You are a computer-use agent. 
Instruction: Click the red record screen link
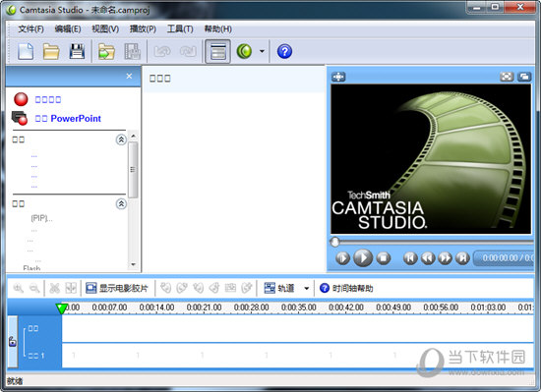(x=48, y=99)
